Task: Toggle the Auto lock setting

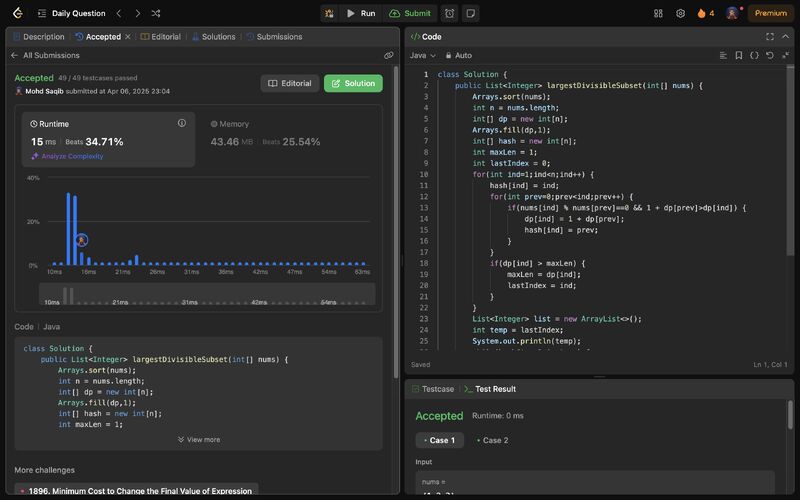Action: [458, 55]
